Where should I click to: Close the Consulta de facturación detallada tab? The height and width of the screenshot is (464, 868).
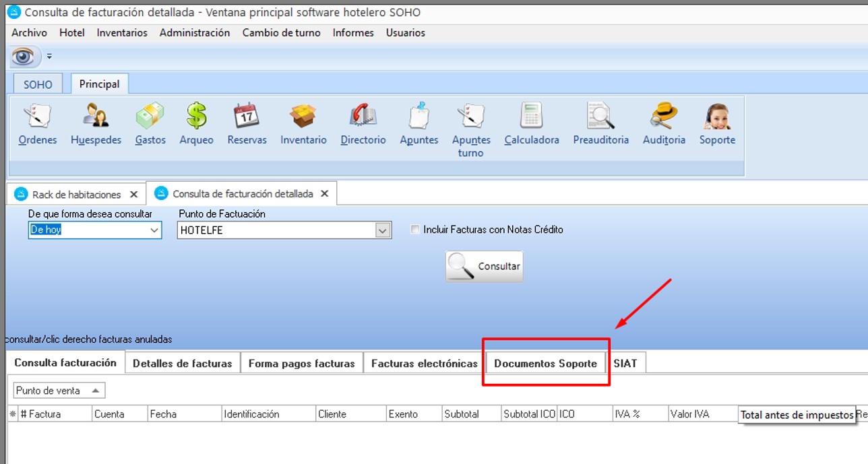coord(325,194)
